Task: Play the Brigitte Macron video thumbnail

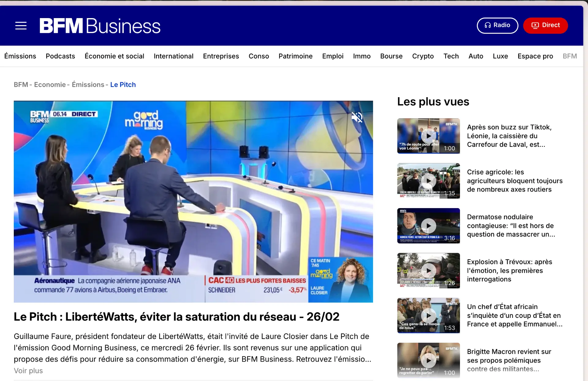Action: [x=428, y=360]
